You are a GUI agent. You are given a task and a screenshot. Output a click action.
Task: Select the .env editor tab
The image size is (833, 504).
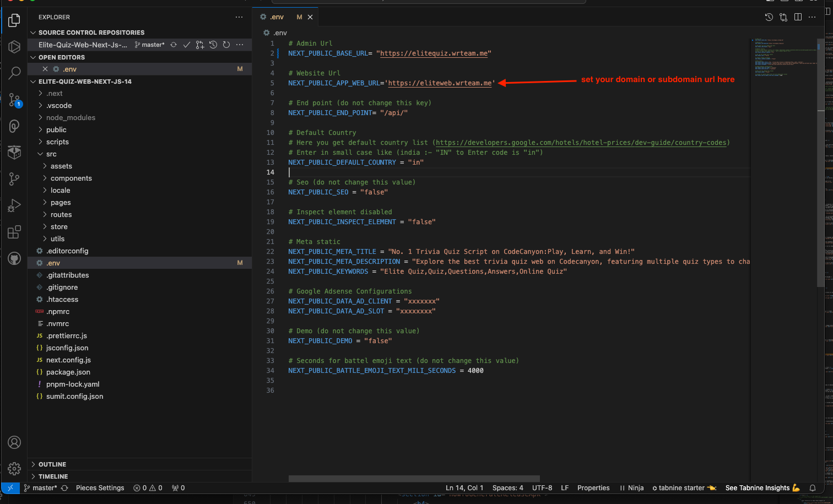click(x=277, y=17)
